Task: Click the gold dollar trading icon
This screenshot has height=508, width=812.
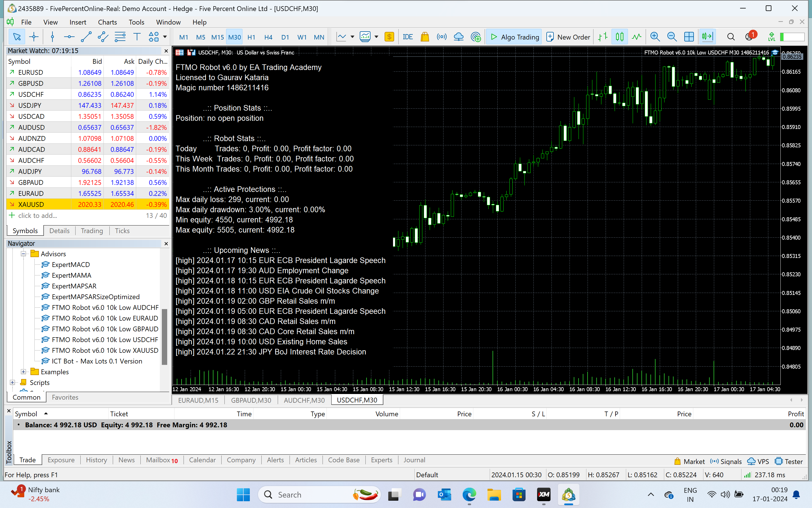Action: point(389,37)
